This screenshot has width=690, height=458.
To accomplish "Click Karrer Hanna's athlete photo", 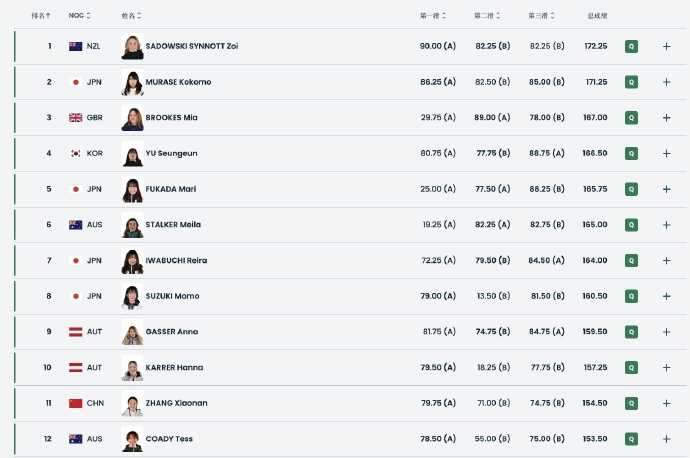I will pyautogui.click(x=132, y=367).
